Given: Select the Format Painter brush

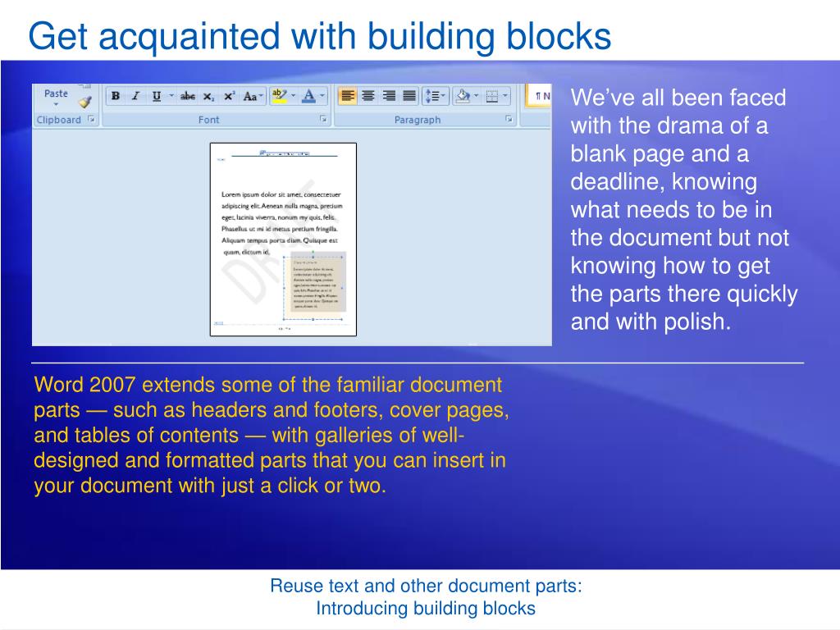Looking at the screenshot, I should point(85,101).
